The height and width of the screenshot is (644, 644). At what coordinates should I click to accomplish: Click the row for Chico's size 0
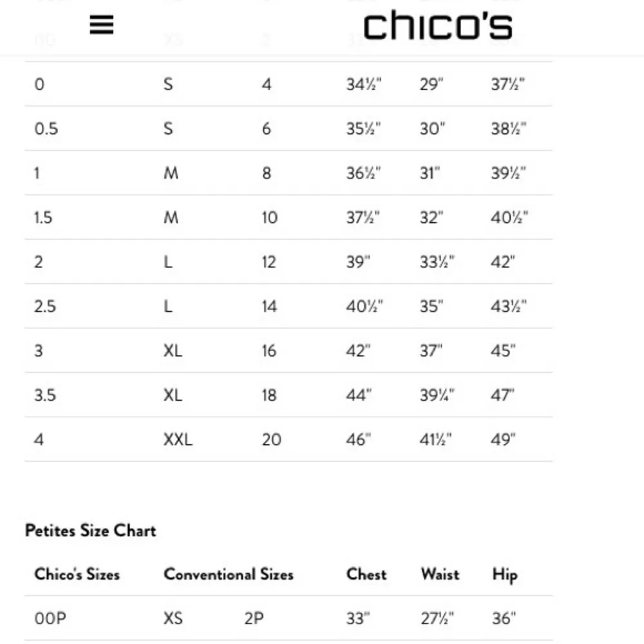point(37,84)
